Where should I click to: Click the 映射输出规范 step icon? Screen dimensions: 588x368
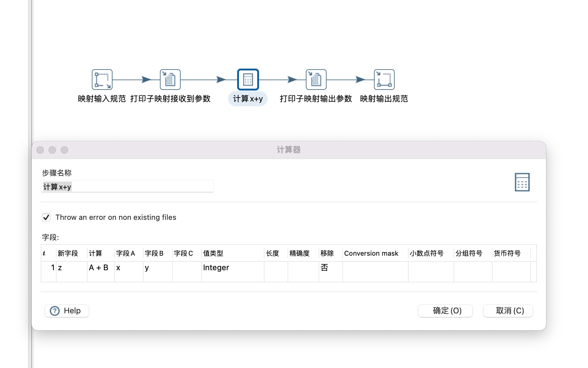[384, 80]
